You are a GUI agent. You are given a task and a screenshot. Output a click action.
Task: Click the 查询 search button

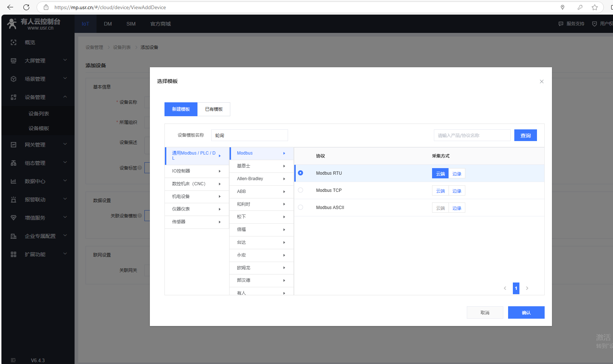tap(525, 136)
